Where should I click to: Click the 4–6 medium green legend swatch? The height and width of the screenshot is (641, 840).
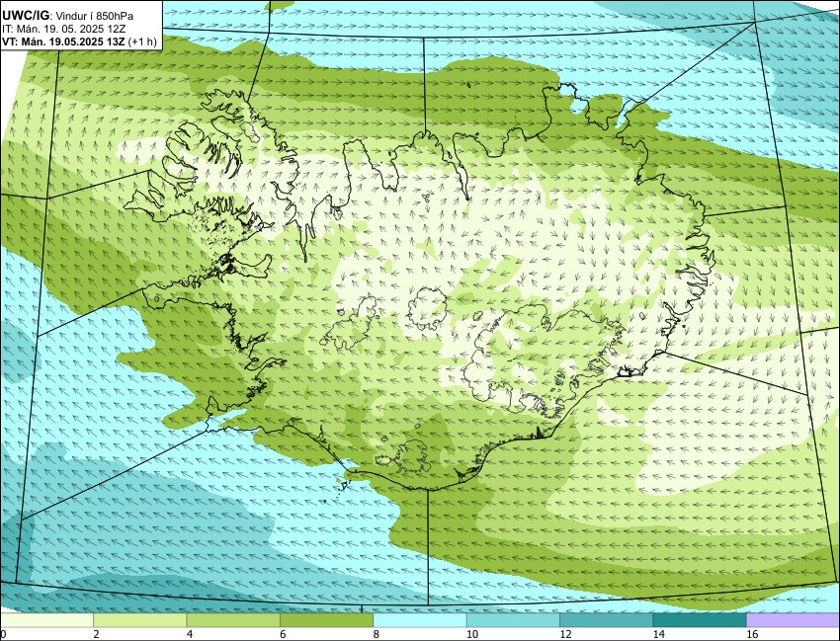[x=233, y=620]
